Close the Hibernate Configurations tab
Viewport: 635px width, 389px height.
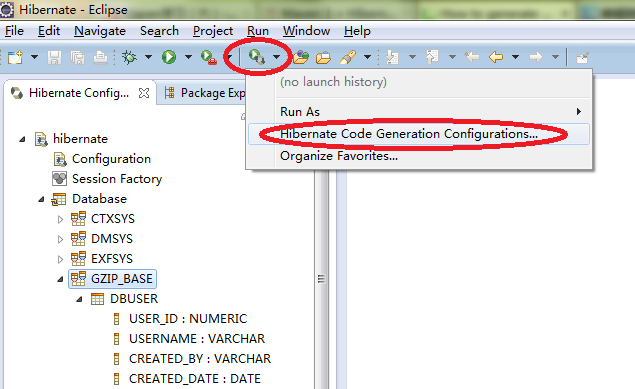tap(144, 93)
